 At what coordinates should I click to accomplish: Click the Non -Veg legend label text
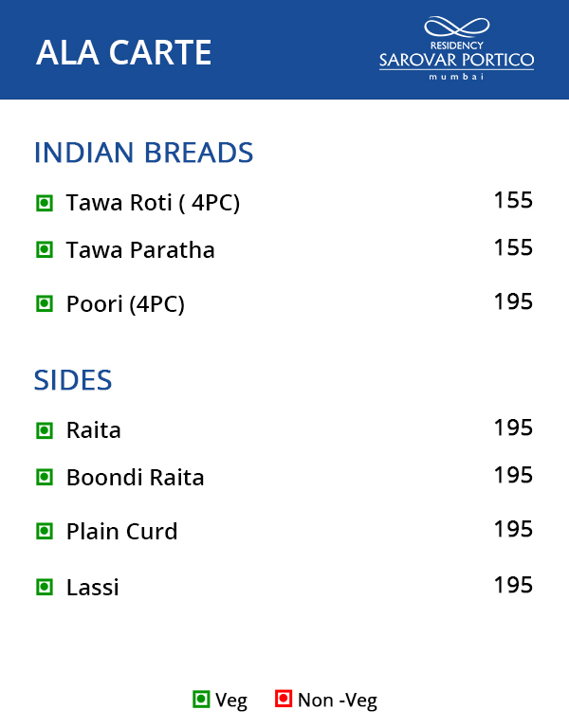pos(338,701)
